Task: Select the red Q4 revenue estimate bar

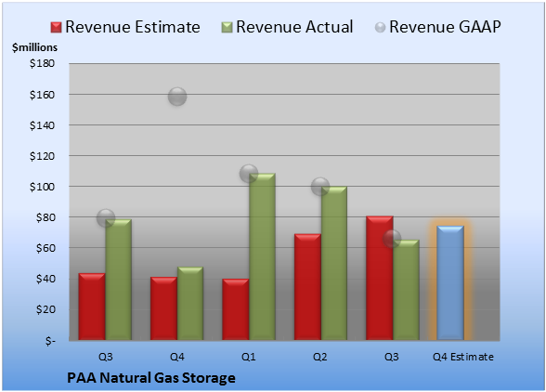Action: tap(163, 308)
